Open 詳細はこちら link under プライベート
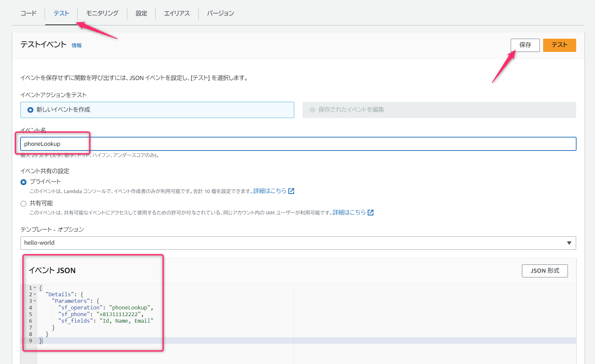Viewport: 595px width, 364px height. tap(270, 191)
